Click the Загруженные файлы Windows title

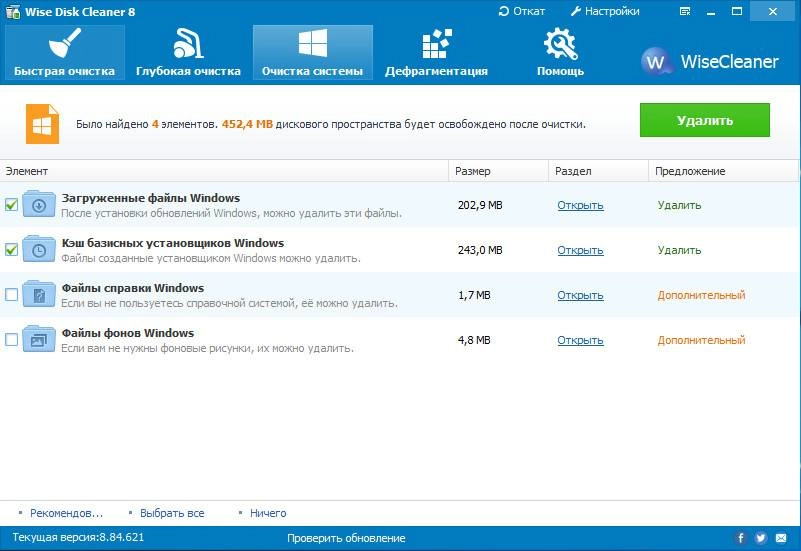151,198
